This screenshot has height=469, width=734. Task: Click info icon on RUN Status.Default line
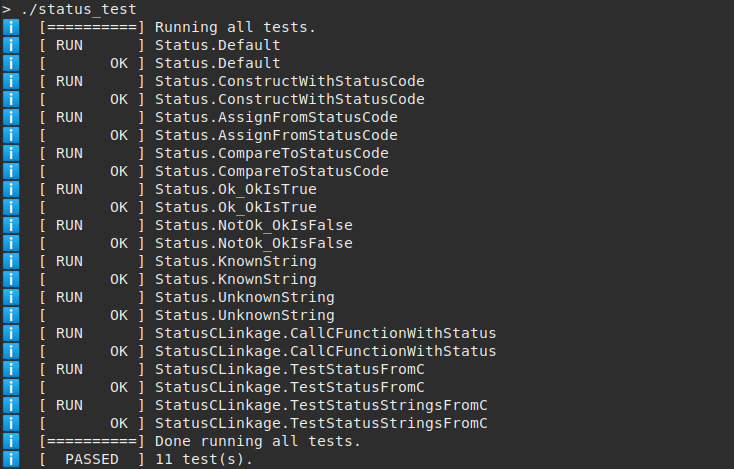coord(12,45)
